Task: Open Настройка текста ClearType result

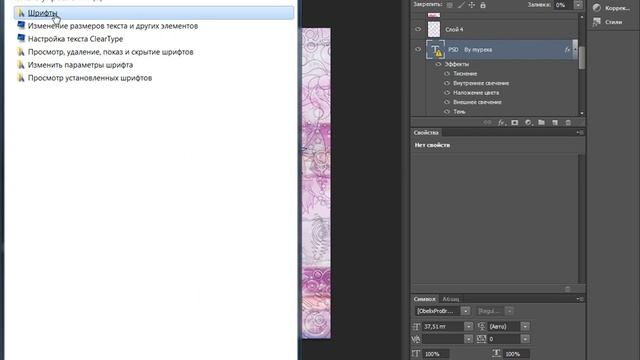Action: pyautogui.click(x=75, y=39)
